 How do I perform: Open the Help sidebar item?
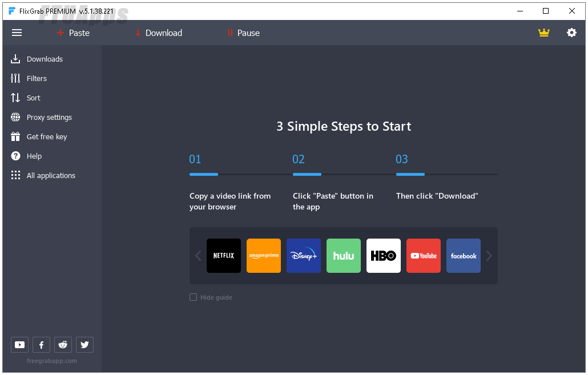(x=26, y=156)
